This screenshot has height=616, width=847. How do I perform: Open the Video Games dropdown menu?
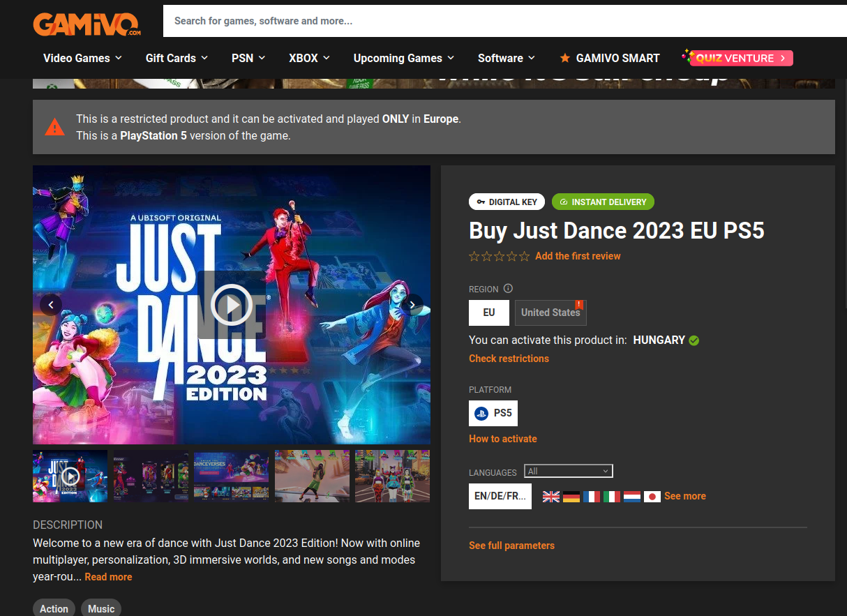82,58
